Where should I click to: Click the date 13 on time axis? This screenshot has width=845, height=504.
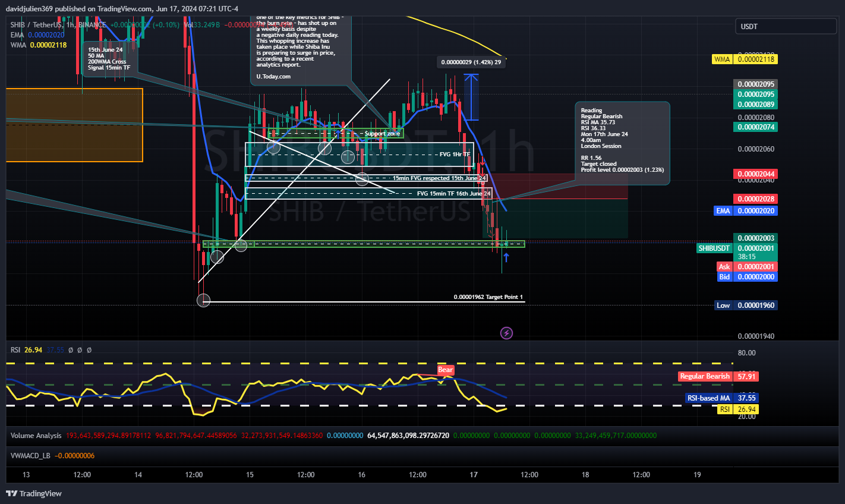coord(26,475)
